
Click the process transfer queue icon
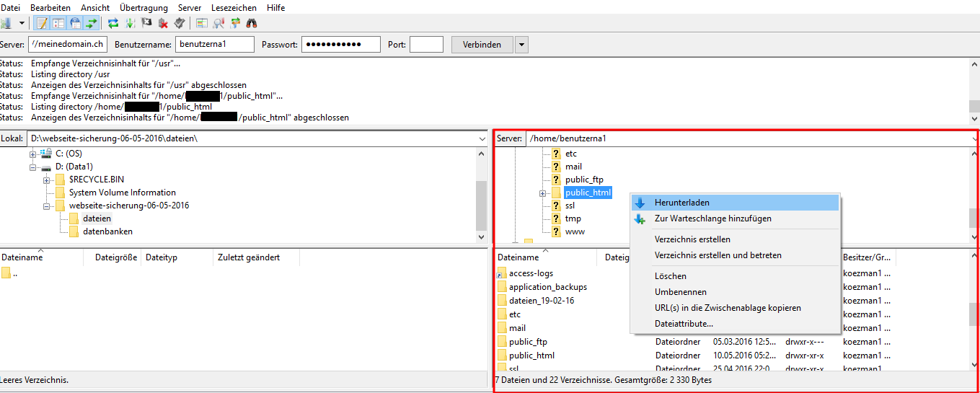pos(131,23)
